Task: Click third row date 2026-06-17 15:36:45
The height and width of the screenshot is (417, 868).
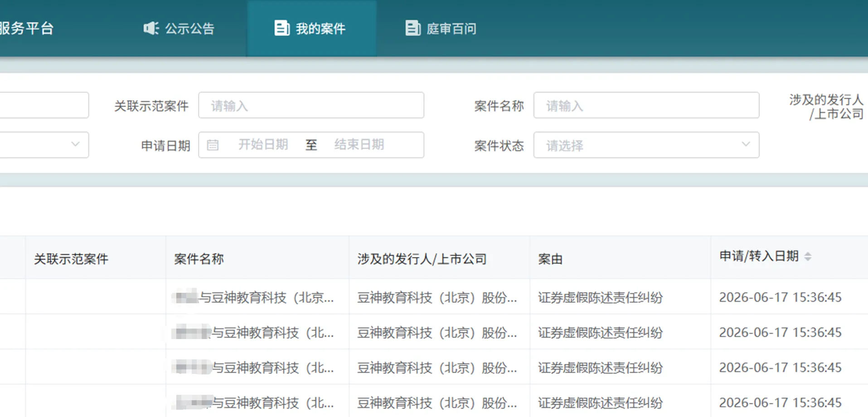Action: click(x=781, y=368)
